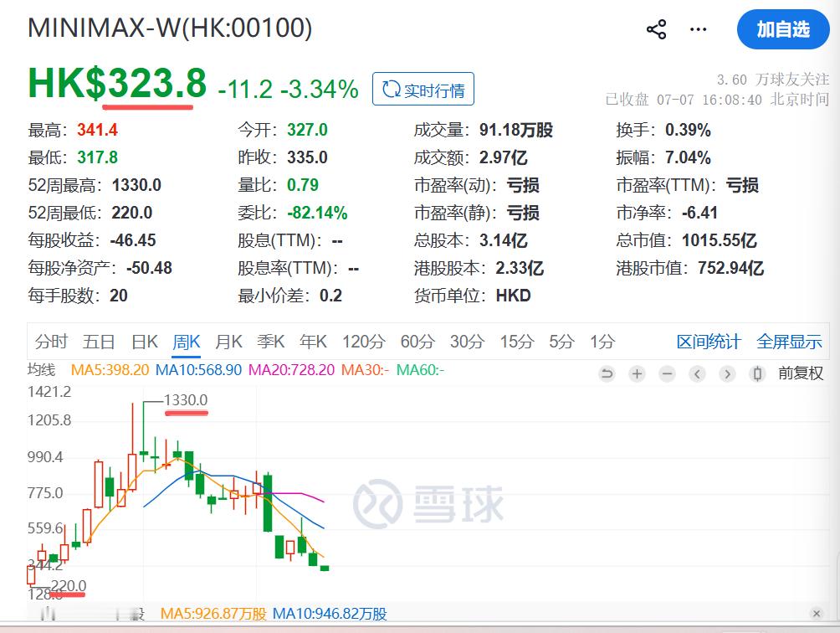
Task: Click the 3.60 万球友关注 follower count
Action: point(773,80)
